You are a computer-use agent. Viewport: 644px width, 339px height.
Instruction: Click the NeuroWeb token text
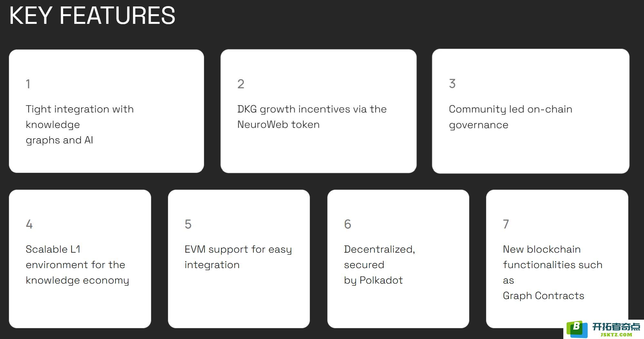278,125
